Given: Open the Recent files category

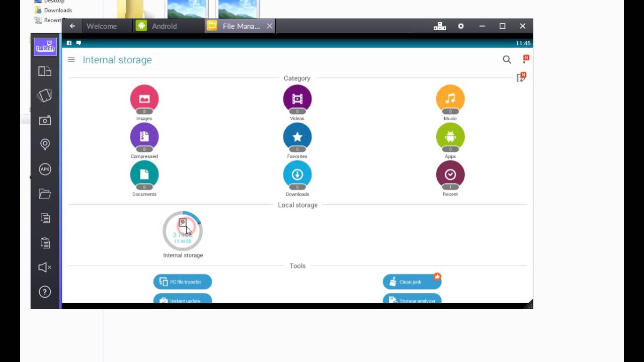Looking at the screenshot, I should 450,178.
